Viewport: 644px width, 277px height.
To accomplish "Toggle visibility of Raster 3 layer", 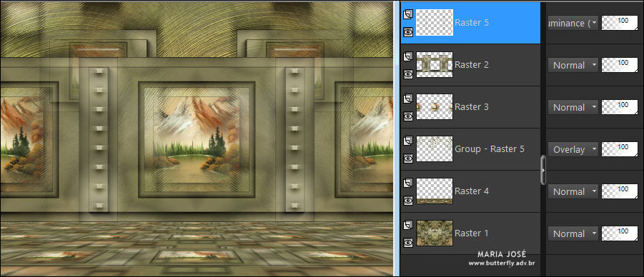I will (408, 116).
